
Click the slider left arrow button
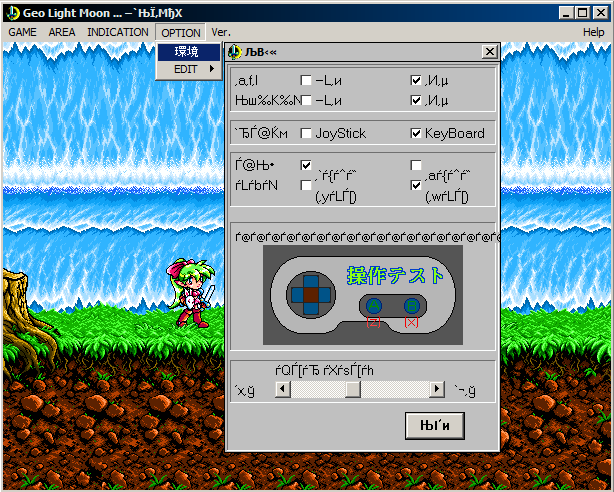(283, 390)
